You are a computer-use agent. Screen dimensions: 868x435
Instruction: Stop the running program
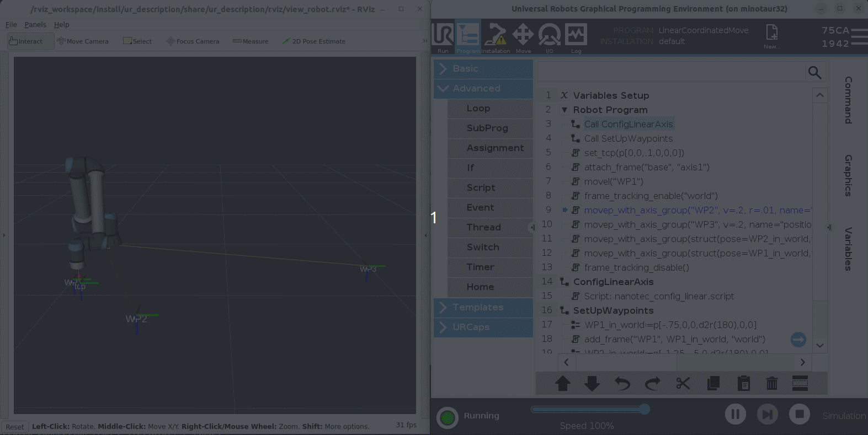tap(799, 414)
